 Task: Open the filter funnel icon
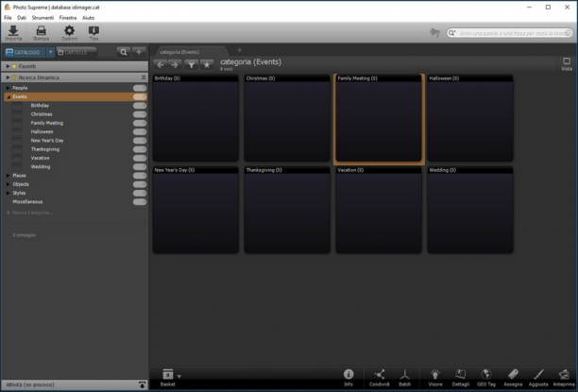[191, 65]
